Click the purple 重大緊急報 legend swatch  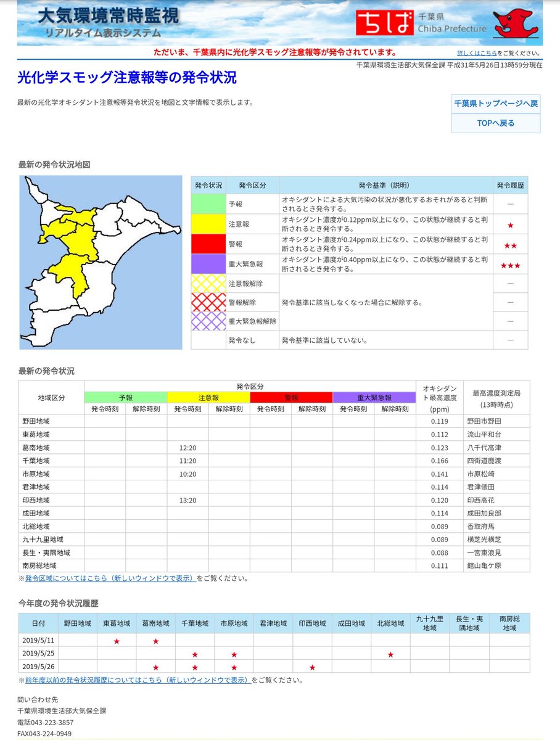pyautogui.click(x=208, y=263)
